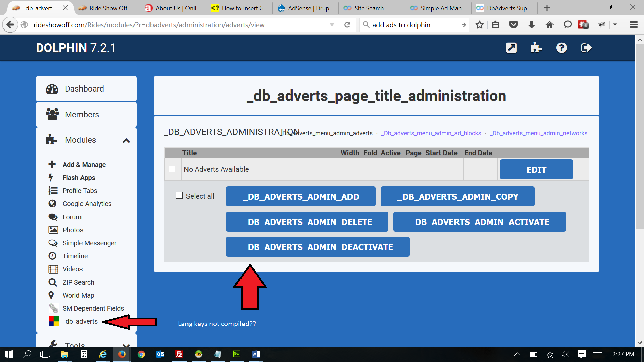Collapse the Modules menu chevron
The image size is (644, 362).
pos(126,141)
